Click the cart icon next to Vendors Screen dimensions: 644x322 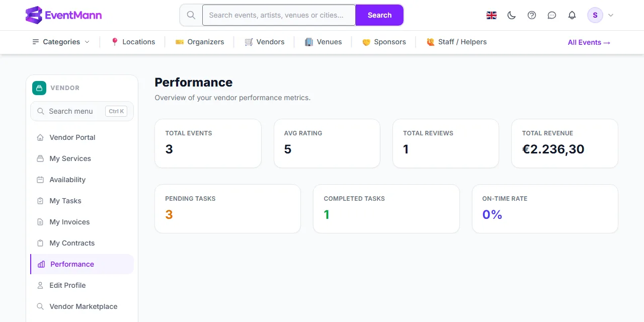(x=249, y=42)
